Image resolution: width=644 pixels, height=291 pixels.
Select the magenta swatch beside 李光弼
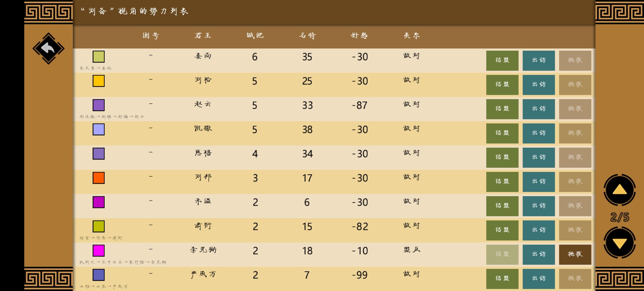coord(98,251)
